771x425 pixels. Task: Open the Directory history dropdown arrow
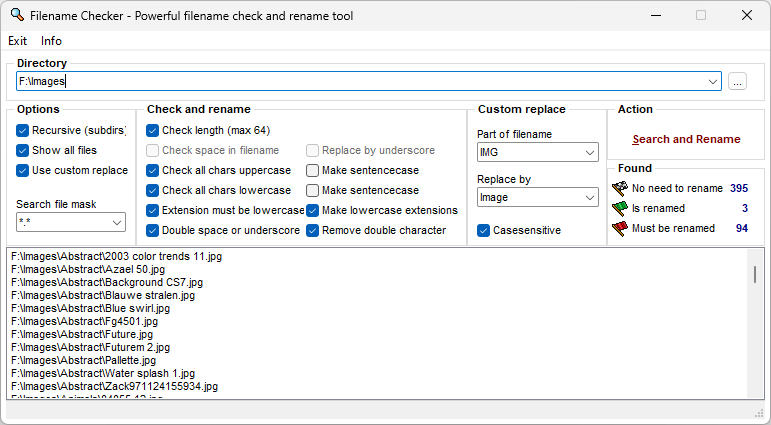[x=712, y=82]
